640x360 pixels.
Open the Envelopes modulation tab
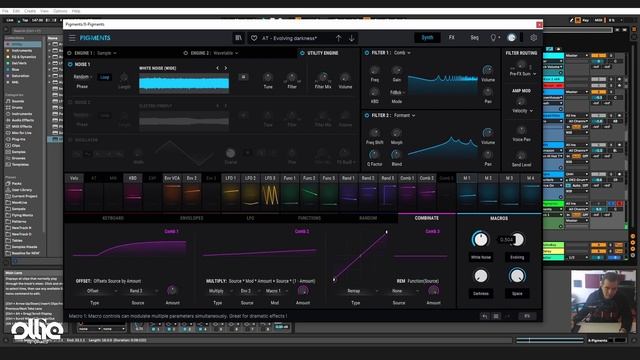coord(191,218)
